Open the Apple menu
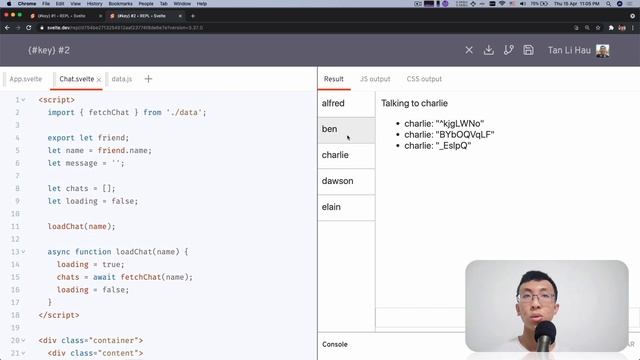Viewport: 640px width, 360px height. click(9, 4)
